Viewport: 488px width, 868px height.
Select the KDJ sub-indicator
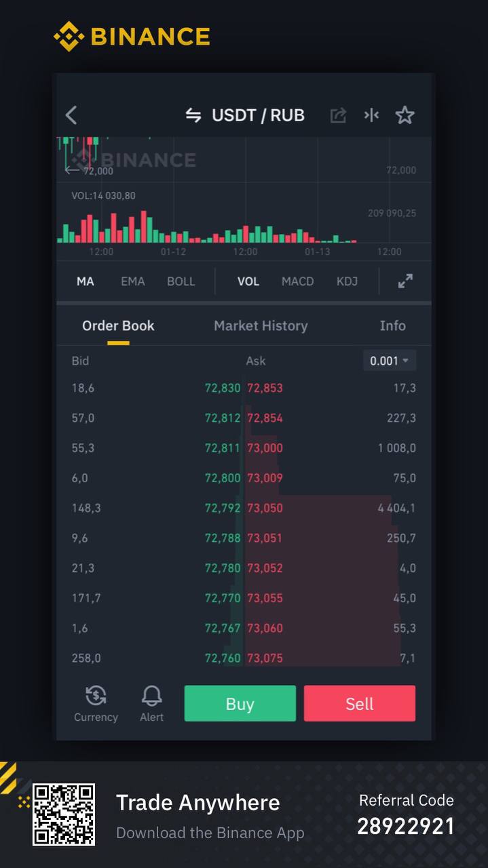point(347,281)
